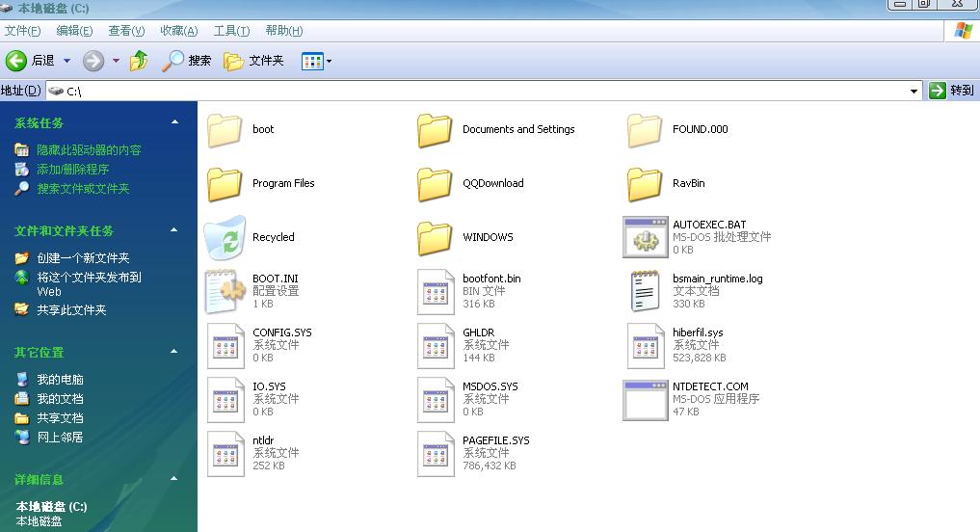980x532 pixels.
Task: Open the 查看(V) menu
Action: tap(126, 31)
